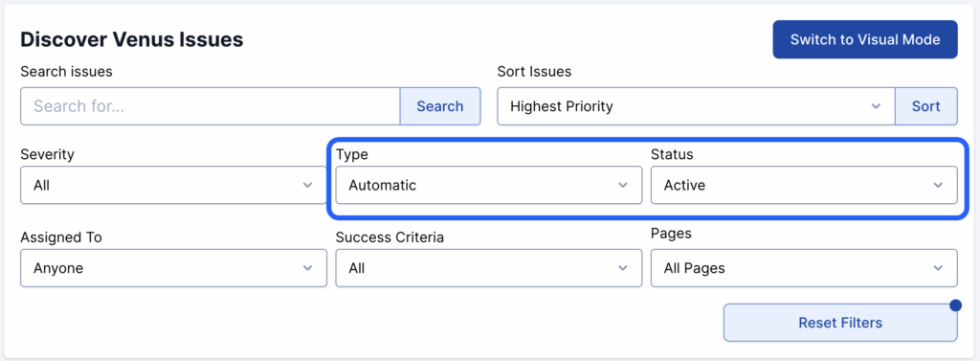Open the Sort Issues Highest Priority dropdown
Image resolution: width=980 pixels, height=361 pixels.
click(697, 106)
